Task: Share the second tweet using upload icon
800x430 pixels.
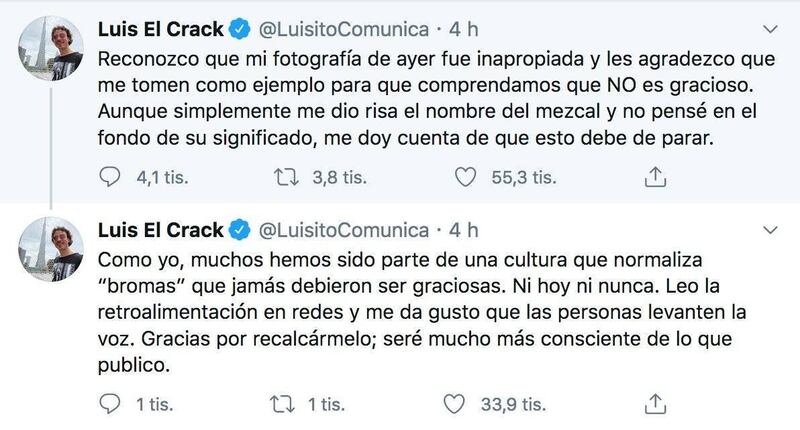Action: point(655,404)
